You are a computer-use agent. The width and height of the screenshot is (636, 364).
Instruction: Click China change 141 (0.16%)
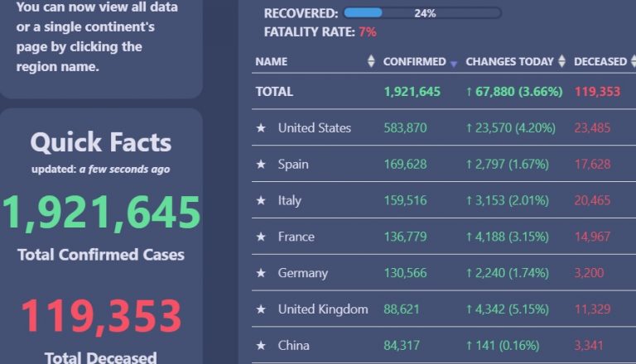pyautogui.click(x=503, y=345)
